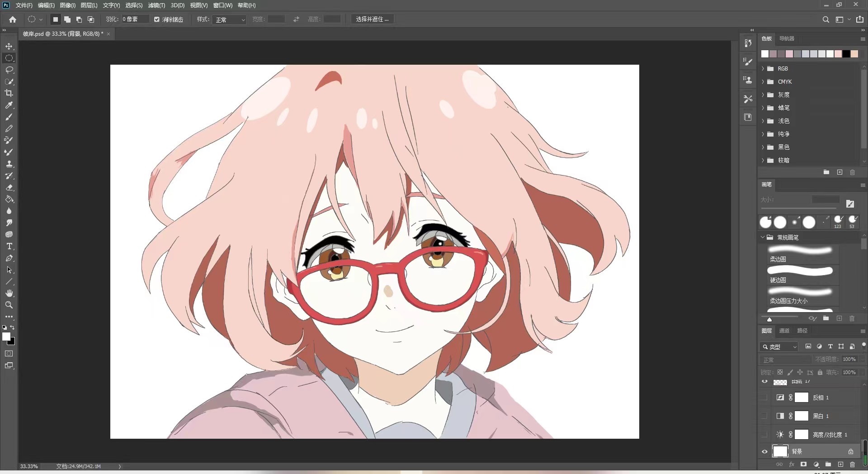Toggle the anti-alias checkbox
This screenshot has height=474, width=868.
[x=157, y=19]
